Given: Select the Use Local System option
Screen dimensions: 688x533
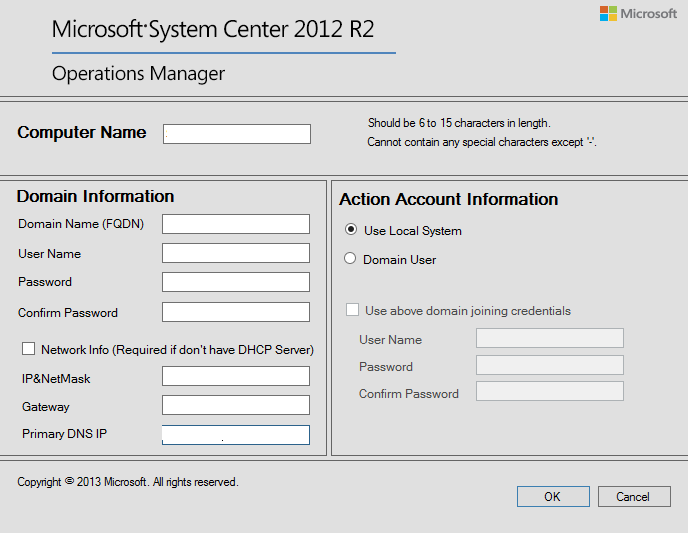Looking at the screenshot, I should tap(350, 230).
